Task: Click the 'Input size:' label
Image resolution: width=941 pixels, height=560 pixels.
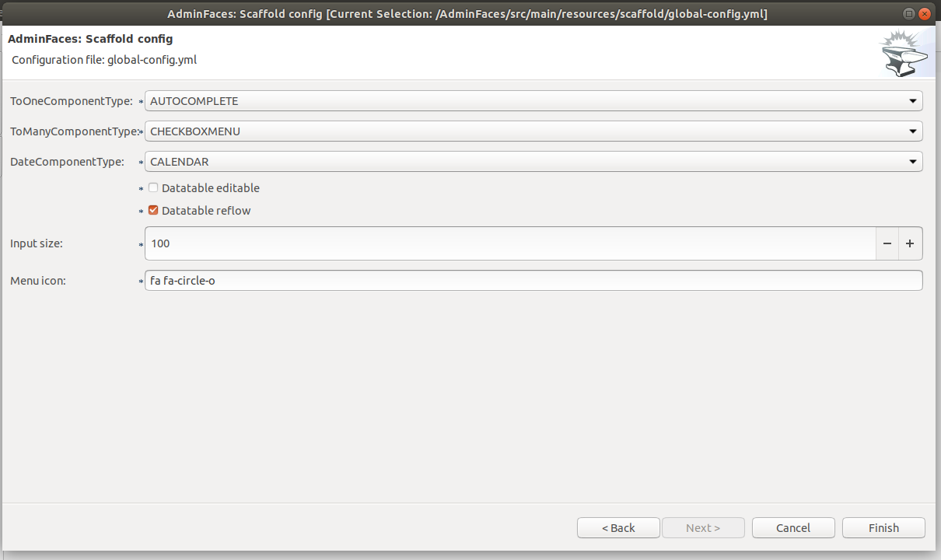Action: point(37,243)
